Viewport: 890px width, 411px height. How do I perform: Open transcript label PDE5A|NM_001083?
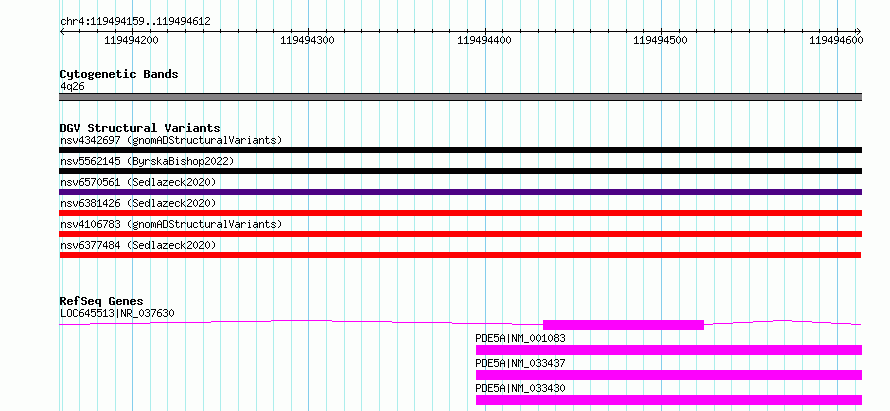point(520,339)
